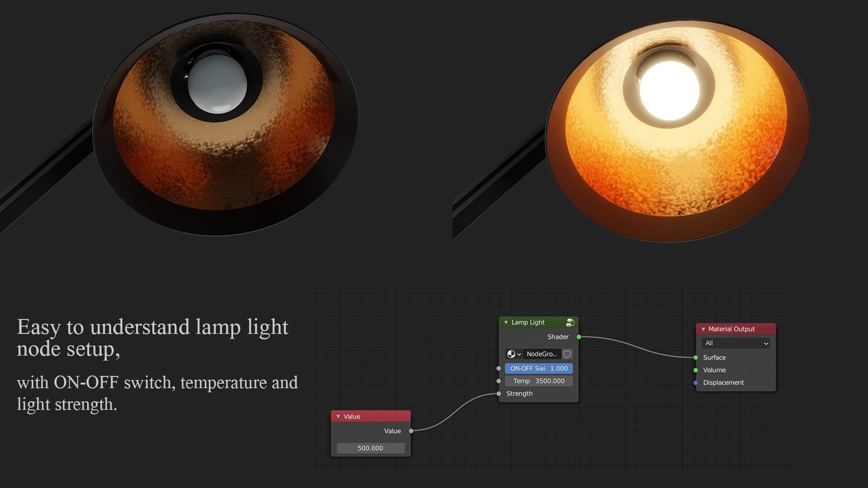Click the Value node output socket

point(411,431)
